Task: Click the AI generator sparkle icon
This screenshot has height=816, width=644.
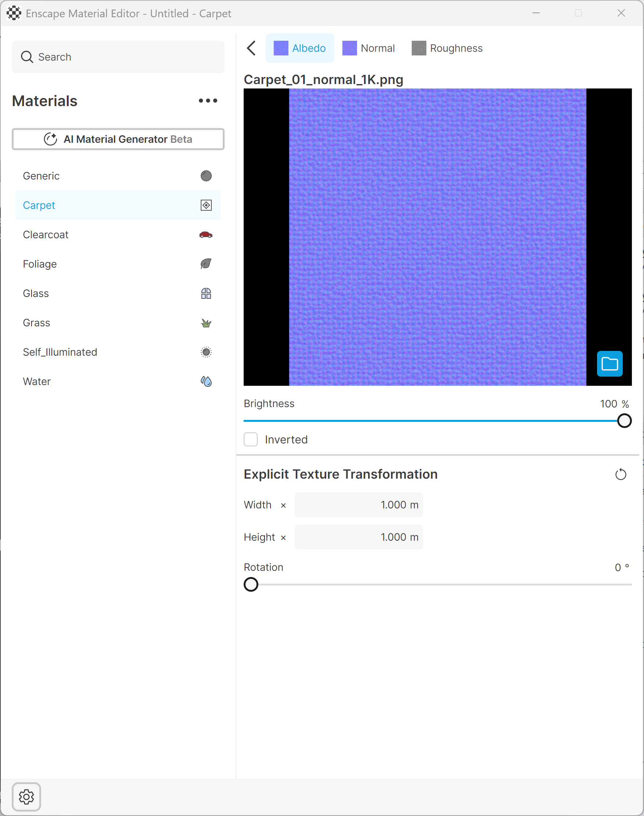Action: (51, 139)
